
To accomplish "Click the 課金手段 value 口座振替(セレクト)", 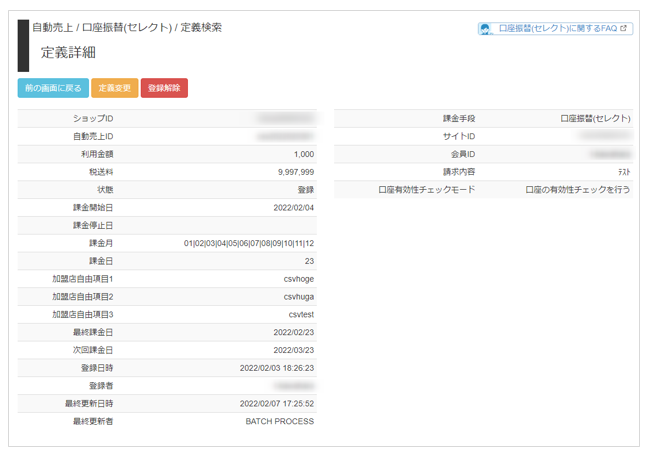I will (x=595, y=118).
